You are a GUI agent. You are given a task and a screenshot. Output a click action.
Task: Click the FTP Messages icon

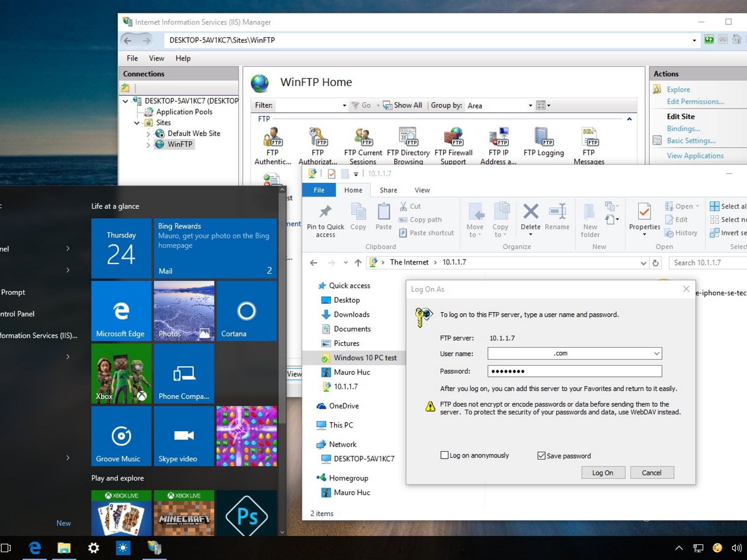(x=589, y=137)
